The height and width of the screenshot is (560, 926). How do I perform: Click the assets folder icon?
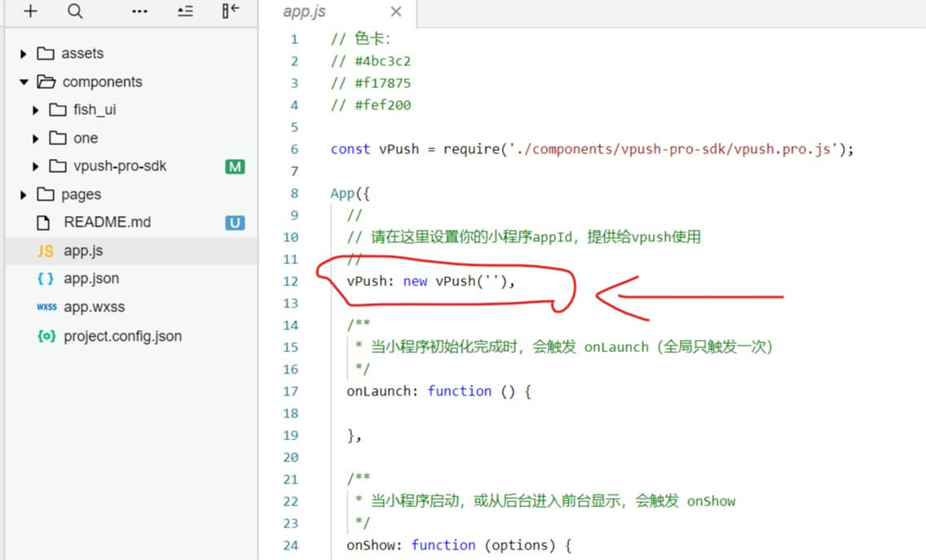(46, 53)
